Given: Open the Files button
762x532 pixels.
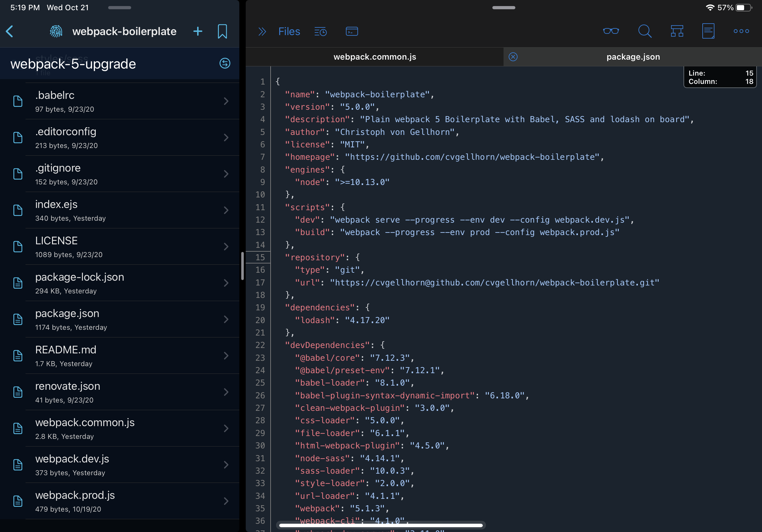Looking at the screenshot, I should click(x=289, y=32).
